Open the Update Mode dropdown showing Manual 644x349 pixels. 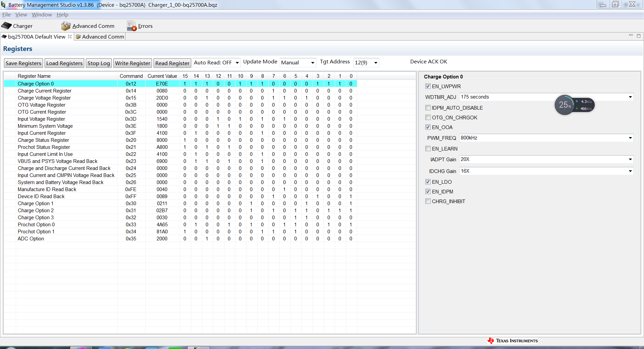click(x=298, y=63)
